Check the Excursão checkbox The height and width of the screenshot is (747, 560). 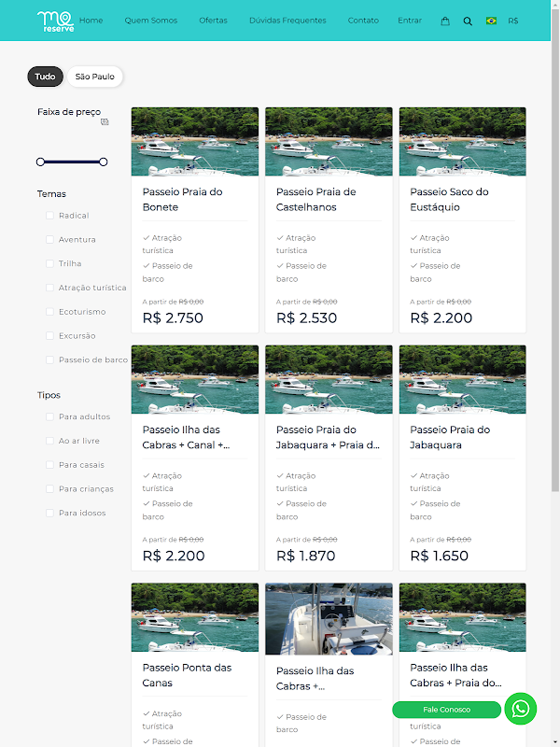pyautogui.click(x=49, y=336)
